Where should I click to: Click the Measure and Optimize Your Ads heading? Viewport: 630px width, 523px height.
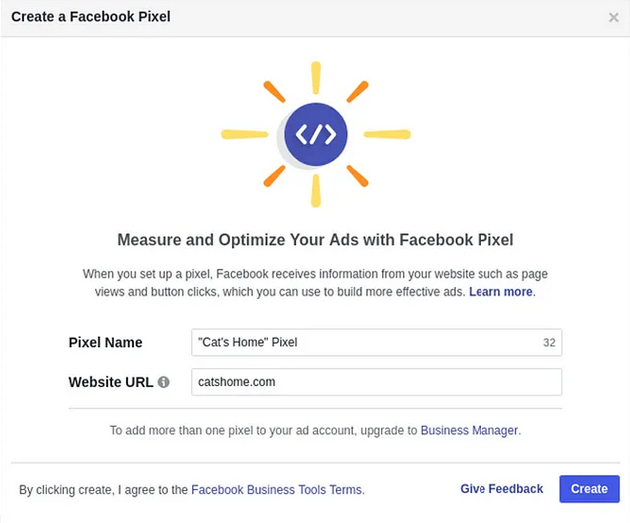315,240
